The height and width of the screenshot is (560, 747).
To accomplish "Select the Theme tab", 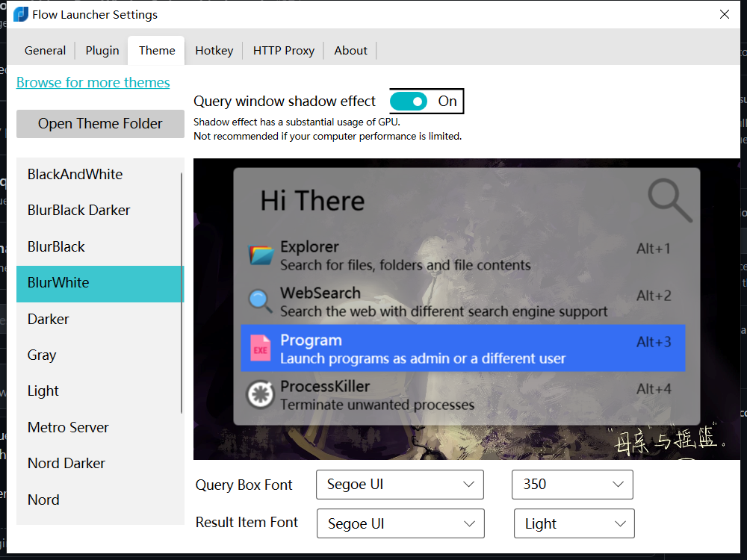I will (x=157, y=51).
